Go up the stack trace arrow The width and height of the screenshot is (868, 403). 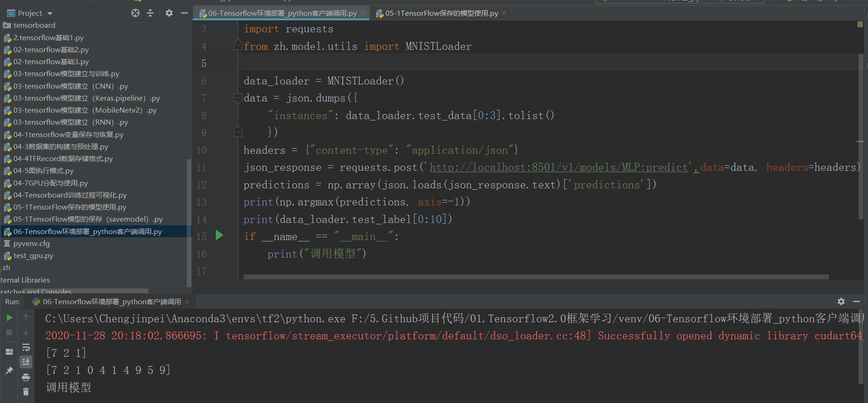[x=26, y=317]
